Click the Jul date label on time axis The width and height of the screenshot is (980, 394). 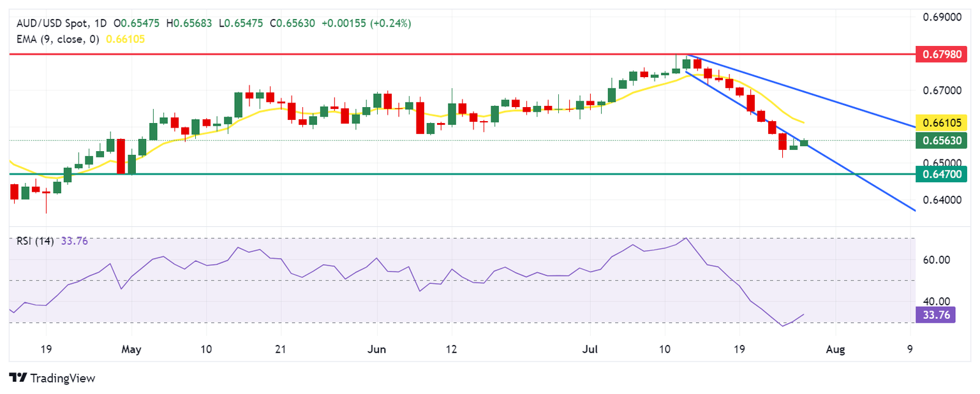589,349
